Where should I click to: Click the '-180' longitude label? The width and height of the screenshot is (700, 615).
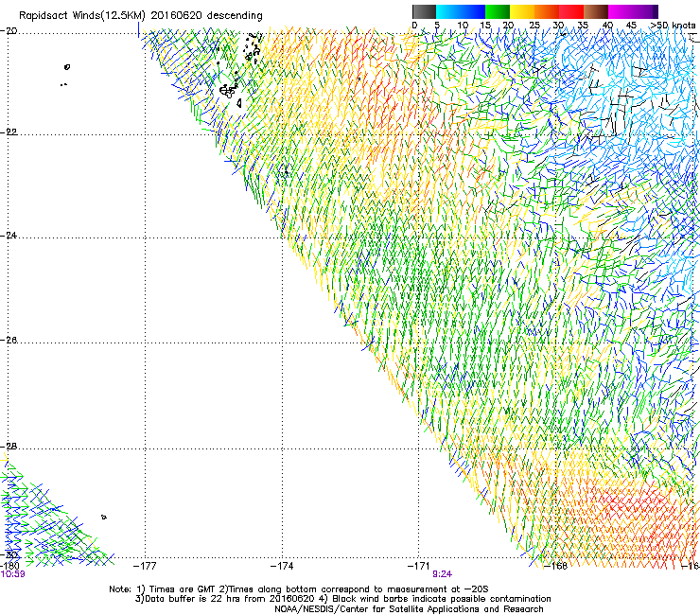coord(9,566)
